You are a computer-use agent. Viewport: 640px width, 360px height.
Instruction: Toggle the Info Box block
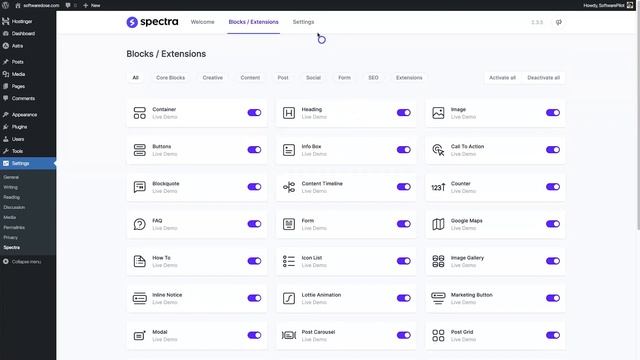click(404, 150)
